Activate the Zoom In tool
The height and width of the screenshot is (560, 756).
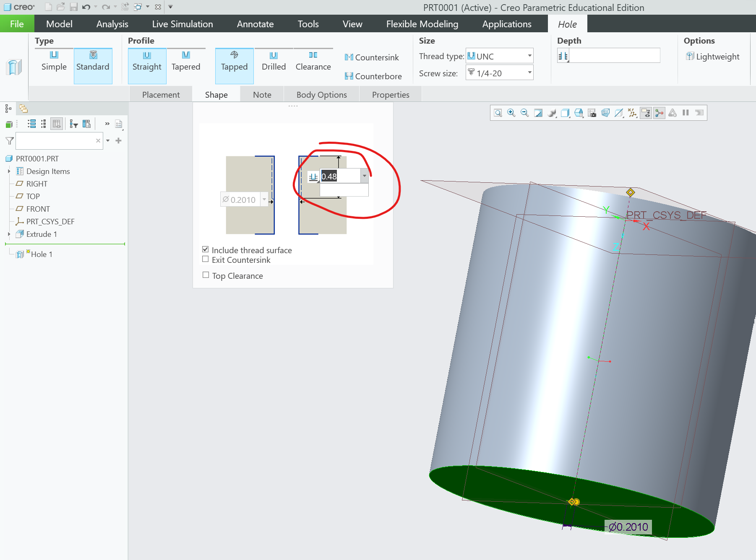[x=511, y=113]
